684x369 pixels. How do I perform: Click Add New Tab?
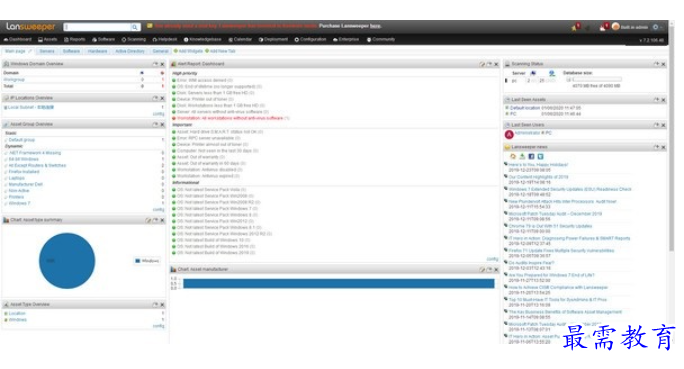[220, 51]
